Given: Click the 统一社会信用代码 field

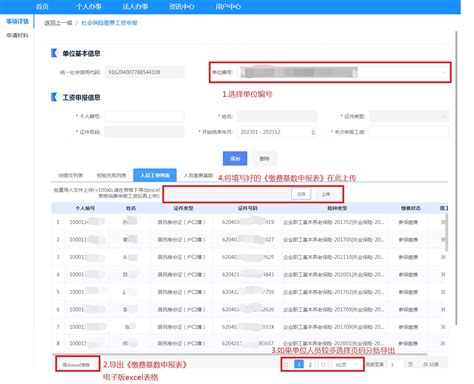Looking at the screenshot, I should pos(144,72).
